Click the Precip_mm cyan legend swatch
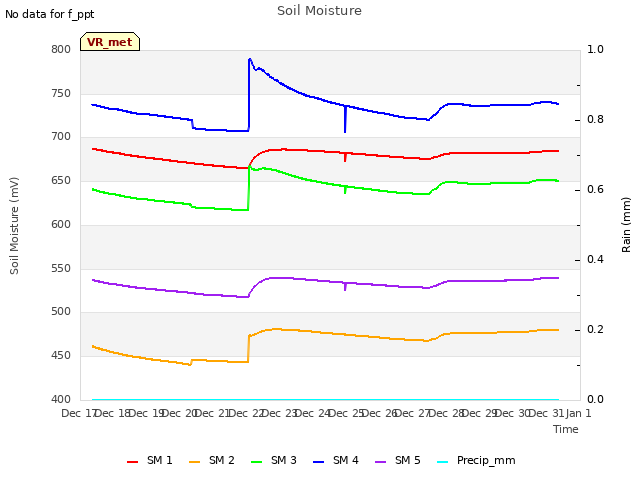 coord(442,462)
